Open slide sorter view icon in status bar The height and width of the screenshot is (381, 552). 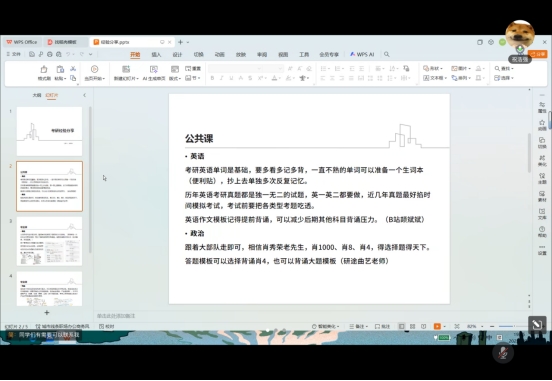pyautogui.click(x=413, y=326)
